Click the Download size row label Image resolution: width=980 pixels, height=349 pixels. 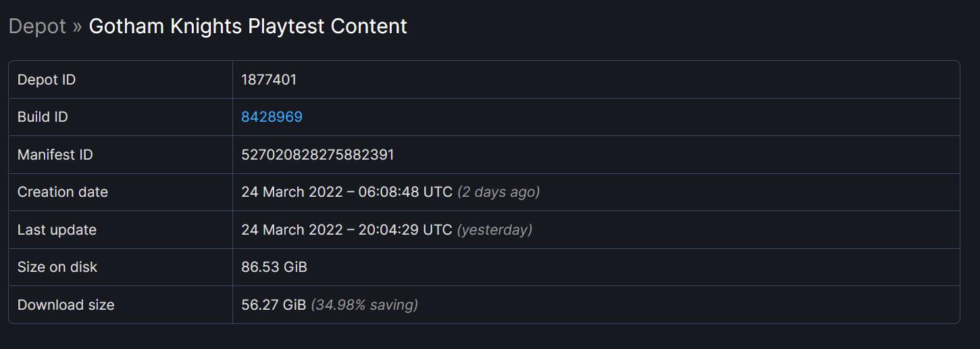coord(66,305)
